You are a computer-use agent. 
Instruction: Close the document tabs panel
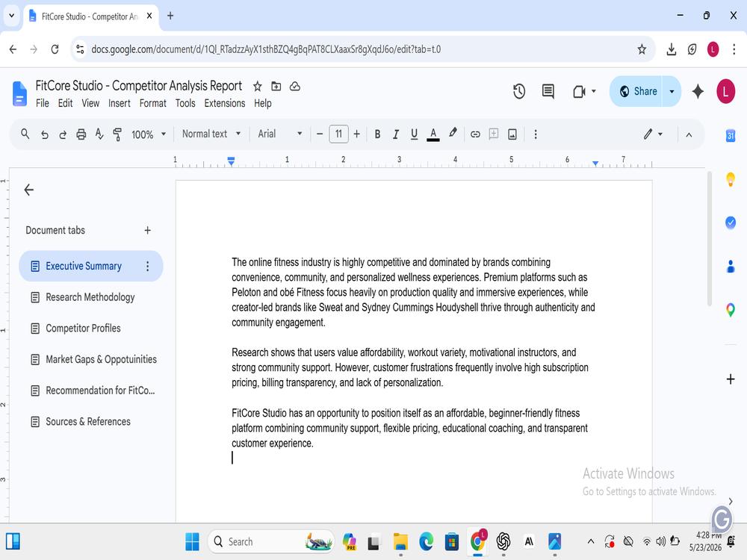click(29, 190)
